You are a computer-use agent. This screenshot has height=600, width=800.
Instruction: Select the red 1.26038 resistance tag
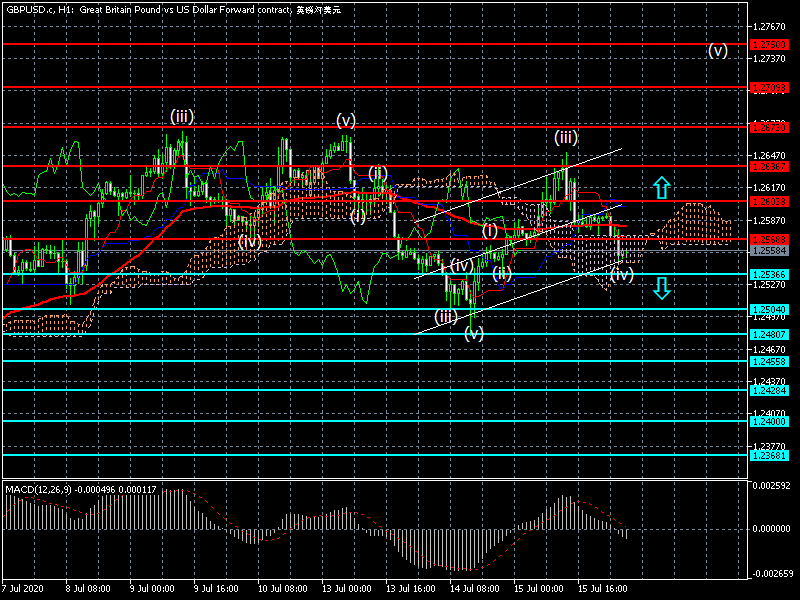pos(770,202)
